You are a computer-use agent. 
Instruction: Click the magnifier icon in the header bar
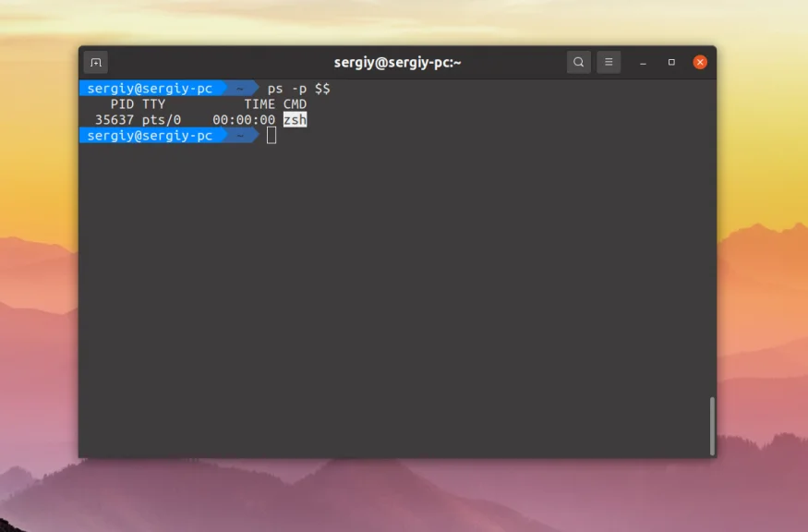click(578, 62)
